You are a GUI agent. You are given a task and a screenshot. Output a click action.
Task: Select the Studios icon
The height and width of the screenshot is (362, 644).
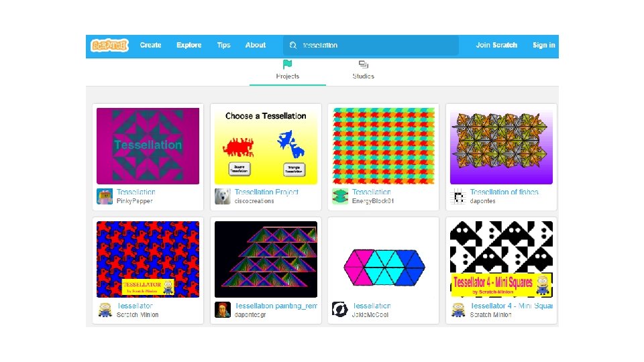(x=363, y=64)
